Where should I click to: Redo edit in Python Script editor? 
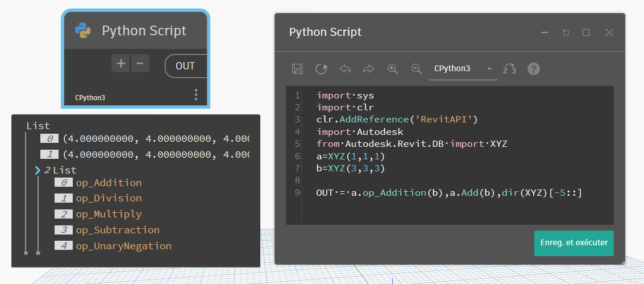tap(369, 69)
